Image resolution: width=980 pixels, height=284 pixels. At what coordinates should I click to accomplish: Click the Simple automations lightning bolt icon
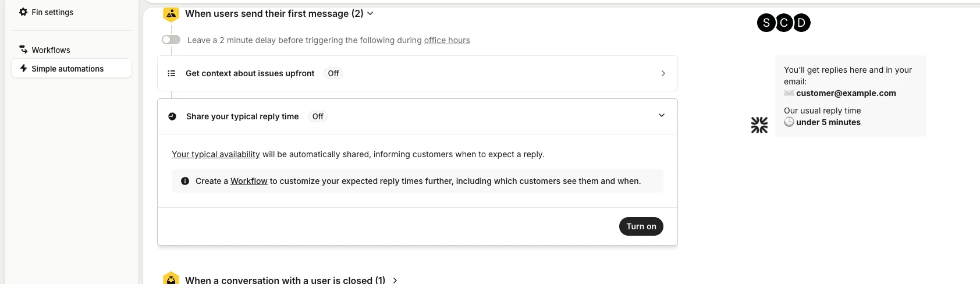[x=23, y=68]
